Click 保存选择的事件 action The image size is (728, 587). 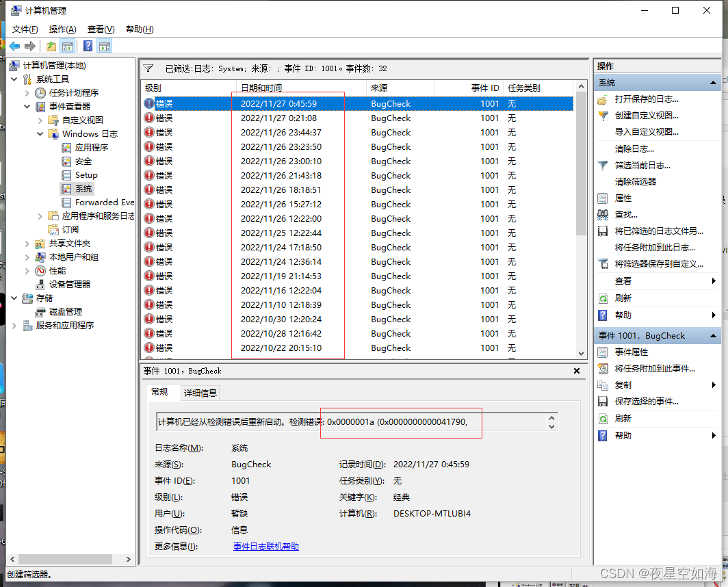pos(647,401)
